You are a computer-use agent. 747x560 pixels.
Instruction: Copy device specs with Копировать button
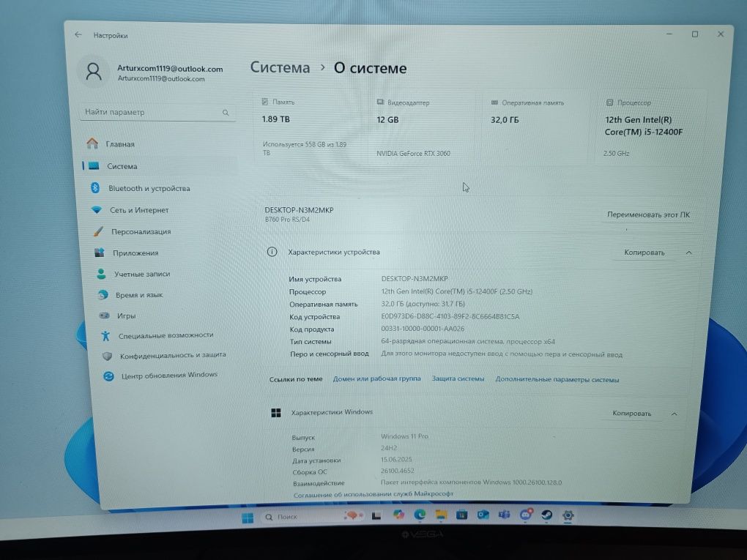coord(644,253)
